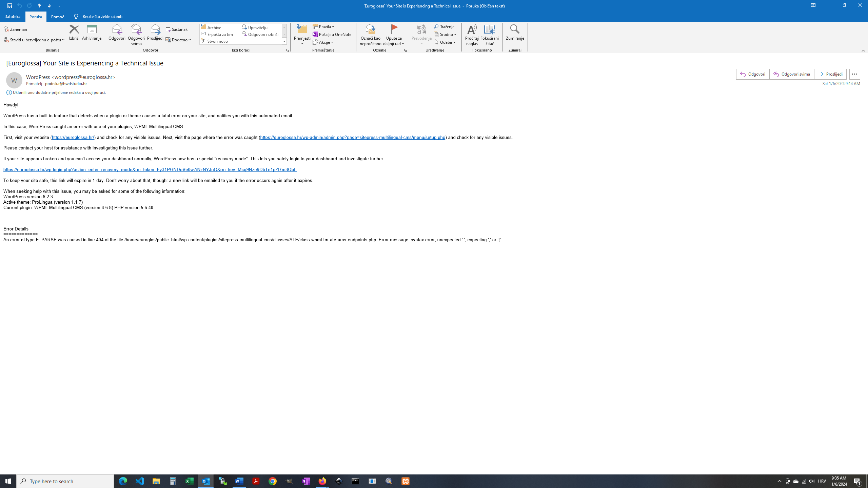This screenshot has width=868, height=488.
Task: Open the Datoteka menu
Action: [x=13, y=16]
